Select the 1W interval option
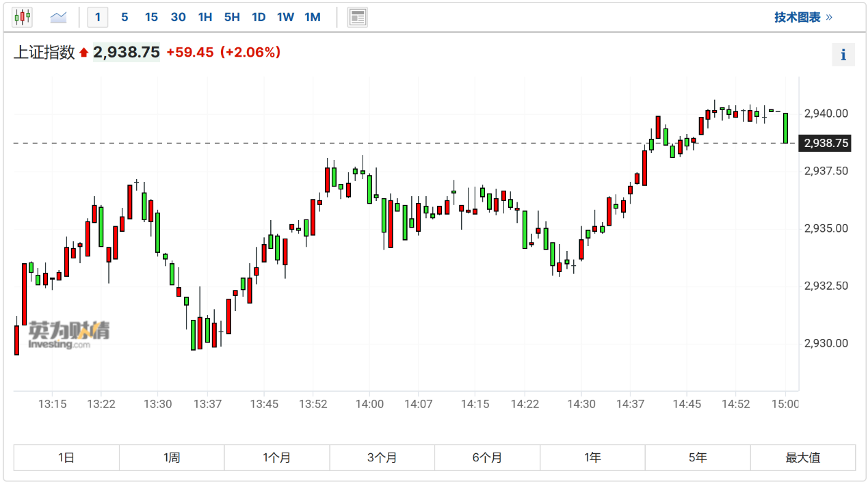This screenshot has width=868, height=484. (285, 17)
